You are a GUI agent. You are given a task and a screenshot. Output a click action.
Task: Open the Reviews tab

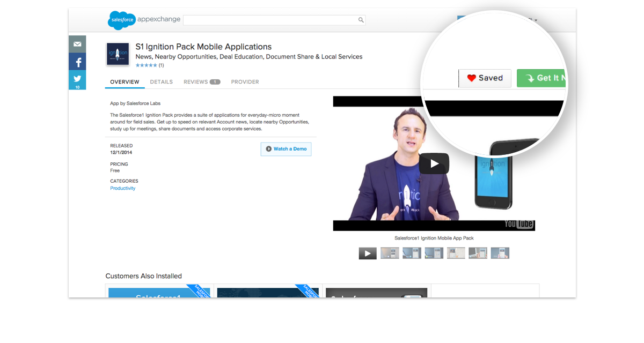(202, 82)
